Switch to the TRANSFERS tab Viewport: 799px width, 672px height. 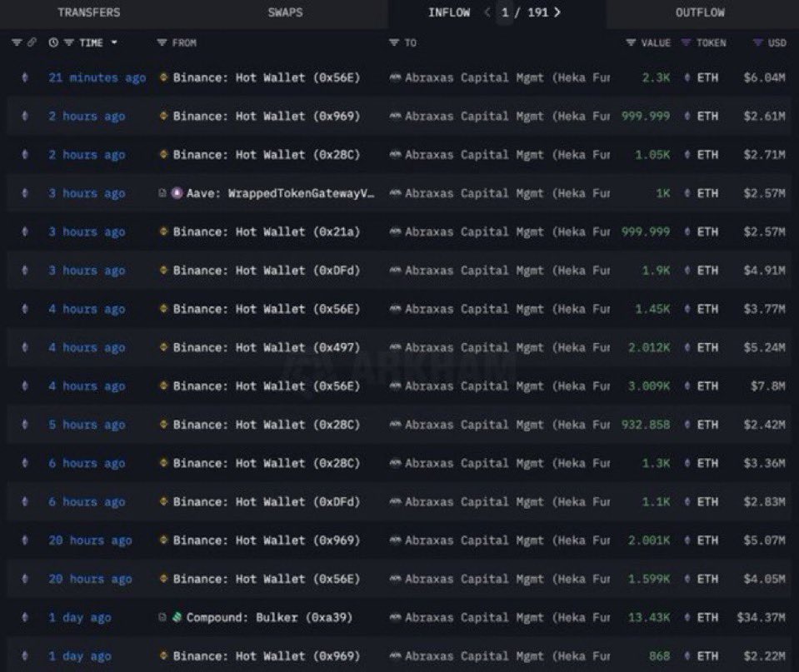89,12
